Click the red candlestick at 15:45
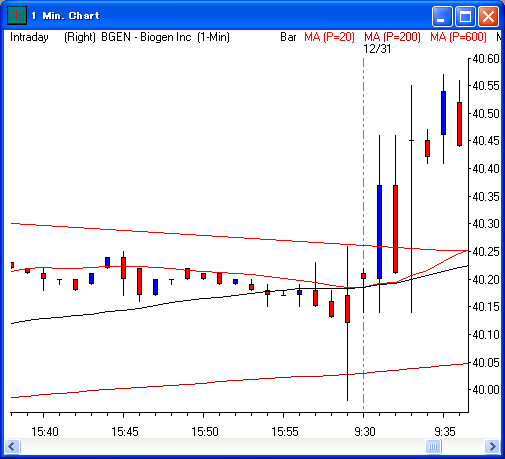 pyautogui.click(x=123, y=268)
